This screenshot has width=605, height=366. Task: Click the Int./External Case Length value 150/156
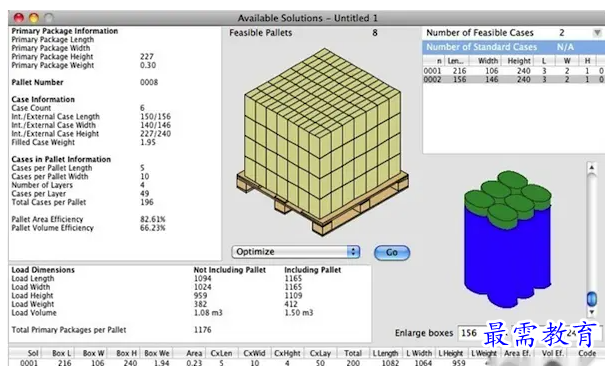155,116
